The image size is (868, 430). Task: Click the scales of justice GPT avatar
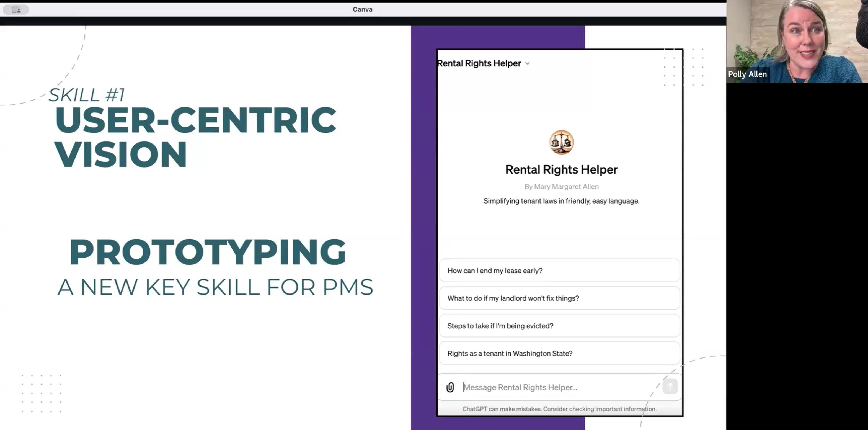(561, 142)
